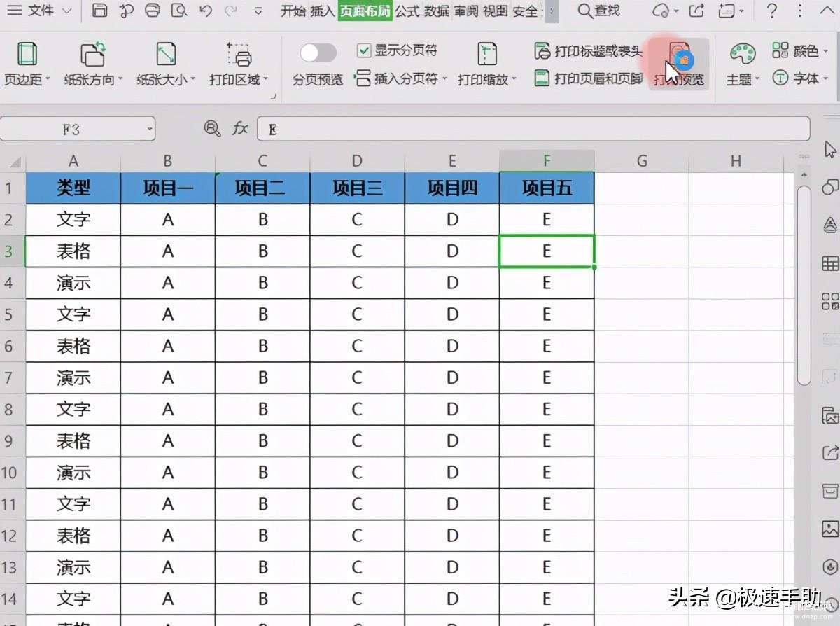Toggle the 分页预览 page break preview switch
Image resolution: width=840 pixels, height=626 pixels.
pyautogui.click(x=318, y=53)
